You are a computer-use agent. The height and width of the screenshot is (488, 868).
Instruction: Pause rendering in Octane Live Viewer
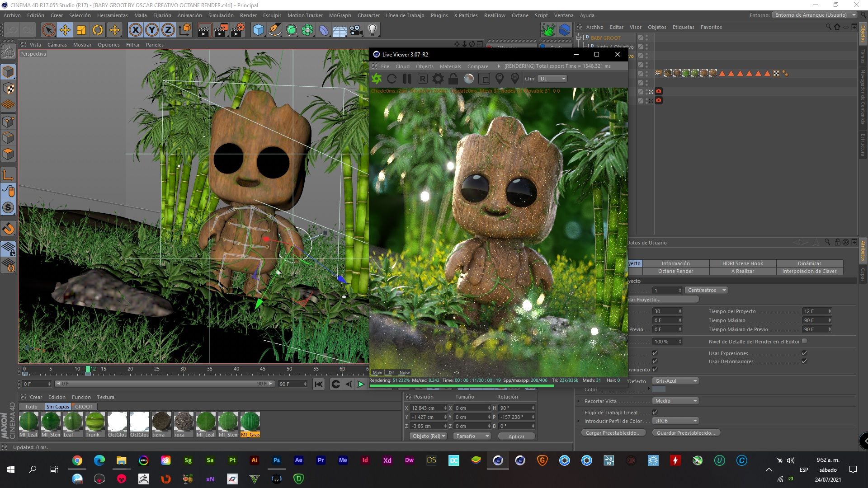(407, 79)
